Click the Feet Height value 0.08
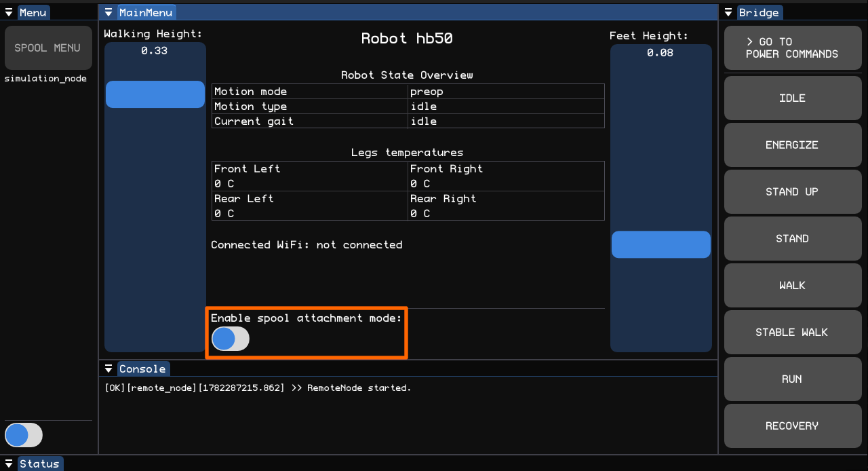 pyautogui.click(x=660, y=53)
